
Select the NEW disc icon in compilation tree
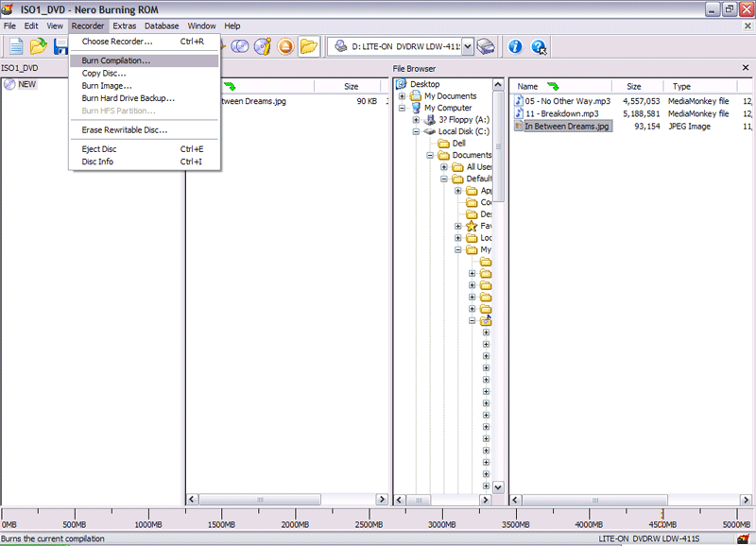click(x=9, y=84)
